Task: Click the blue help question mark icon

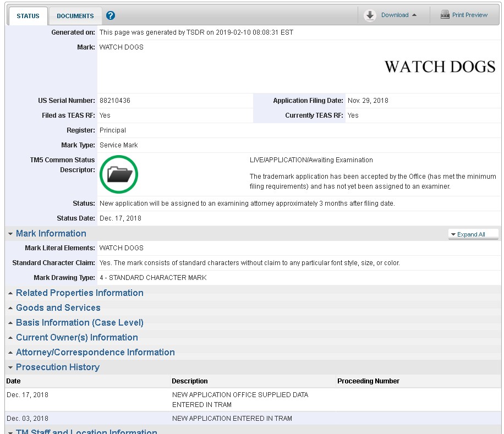Action: 111,16
